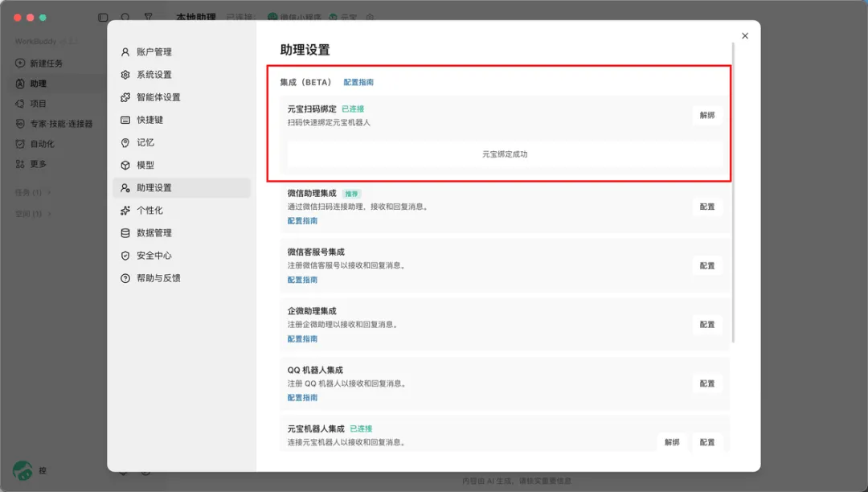The image size is (868, 492).
Task: Select 助理设置 in the settings sidebar
Action: point(182,187)
